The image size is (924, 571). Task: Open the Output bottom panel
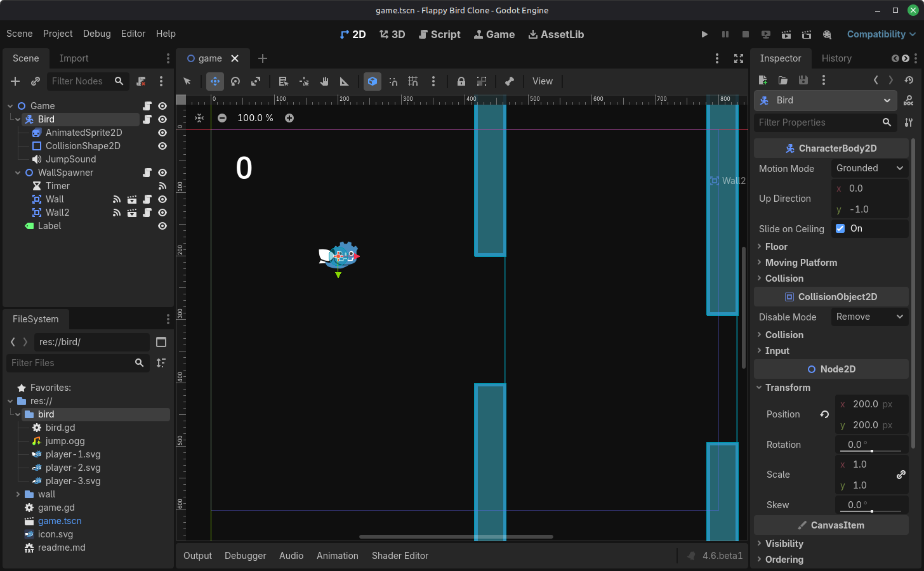[x=197, y=556]
